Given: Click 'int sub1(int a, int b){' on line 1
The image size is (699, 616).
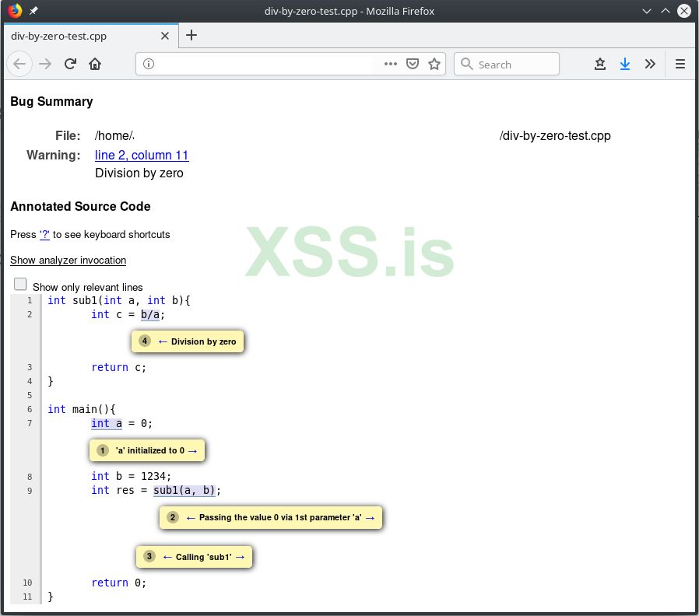Looking at the screenshot, I should point(119,300).
